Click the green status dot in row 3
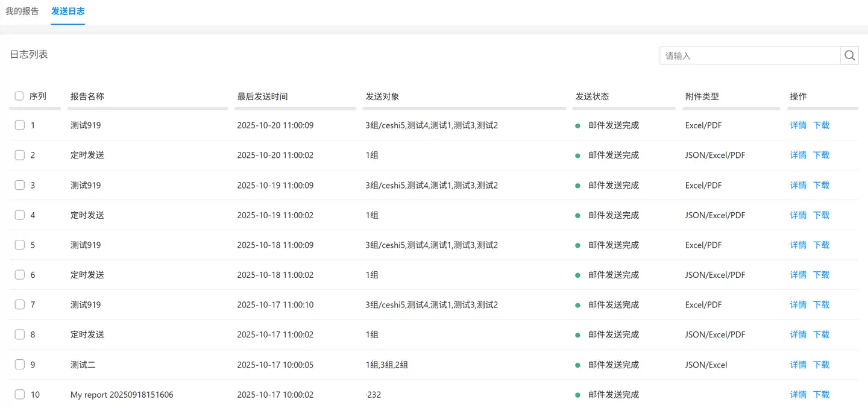Image resolution: width=868 pixels, height=408 pixels. 577,186
